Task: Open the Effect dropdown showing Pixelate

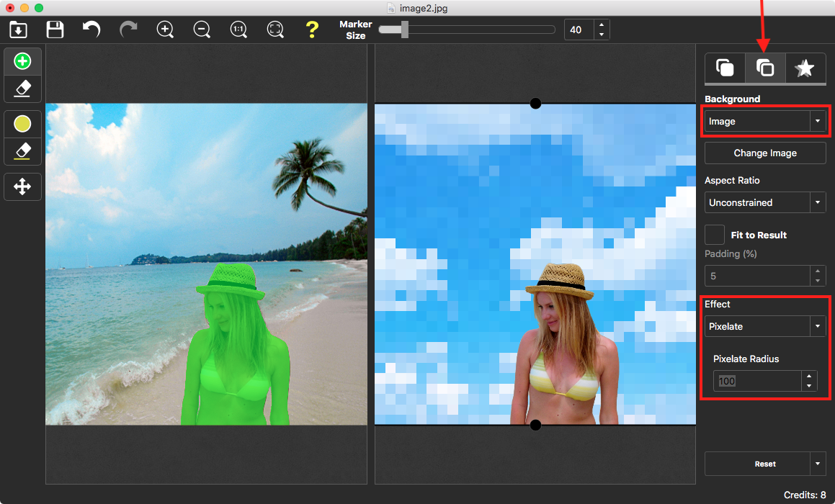Action: (765, 327)
